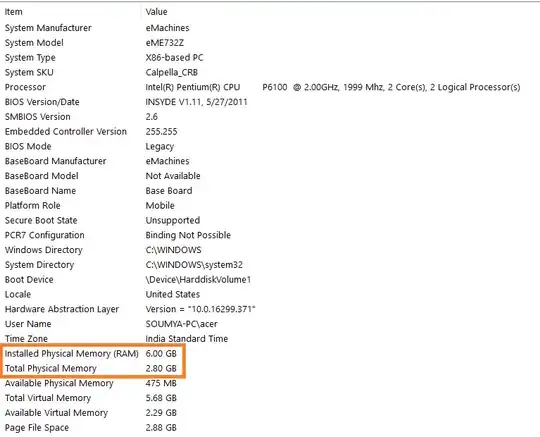The width and height of the screenshot is (540, 437).
Task: Click the 2.88 GB page file value
Action: [161, 428]
